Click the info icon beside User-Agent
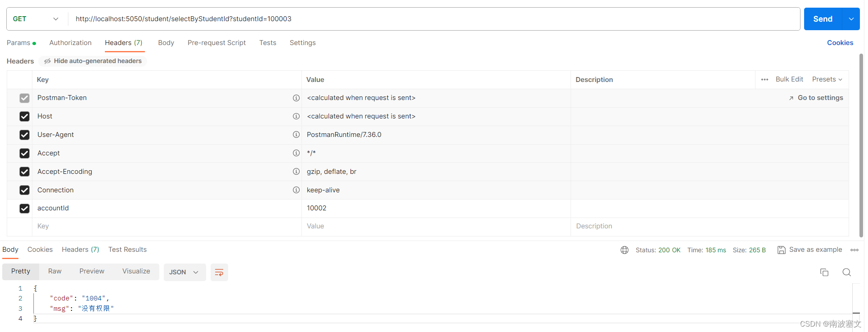Image resolution: width=868 pixels, height=332 pixels. (296, 135)
